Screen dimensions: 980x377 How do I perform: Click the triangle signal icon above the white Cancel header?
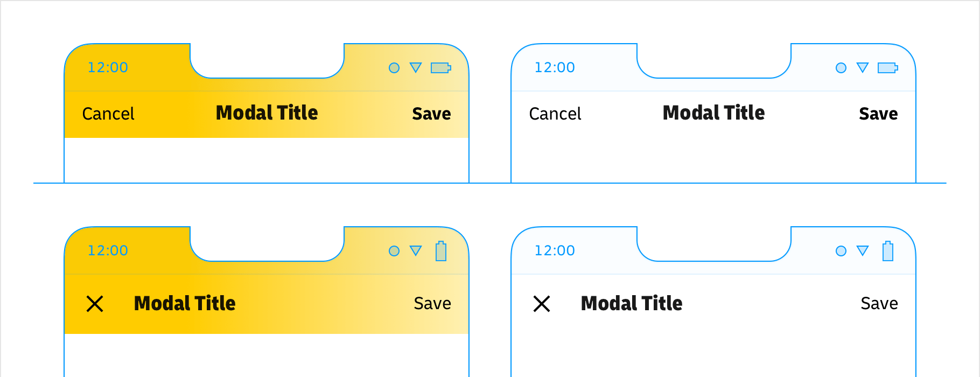pos(863,67)
